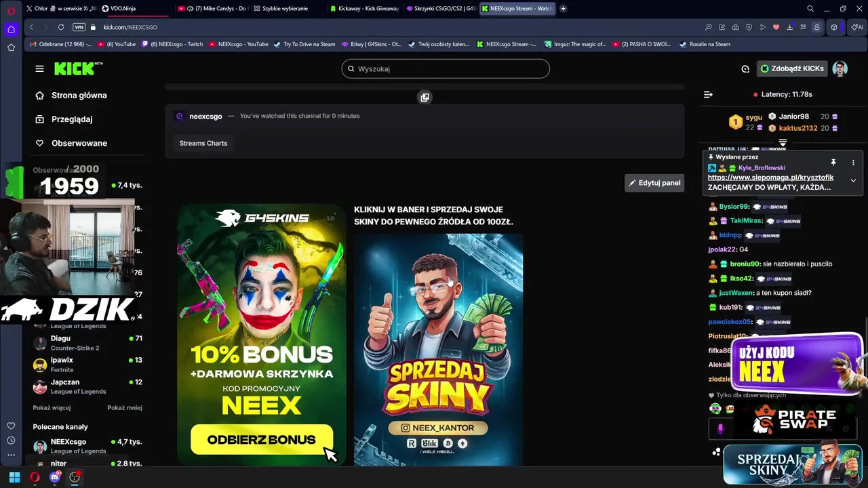Reload the page
The height and width of the screenshot is (488, 868).
[61, 27]
